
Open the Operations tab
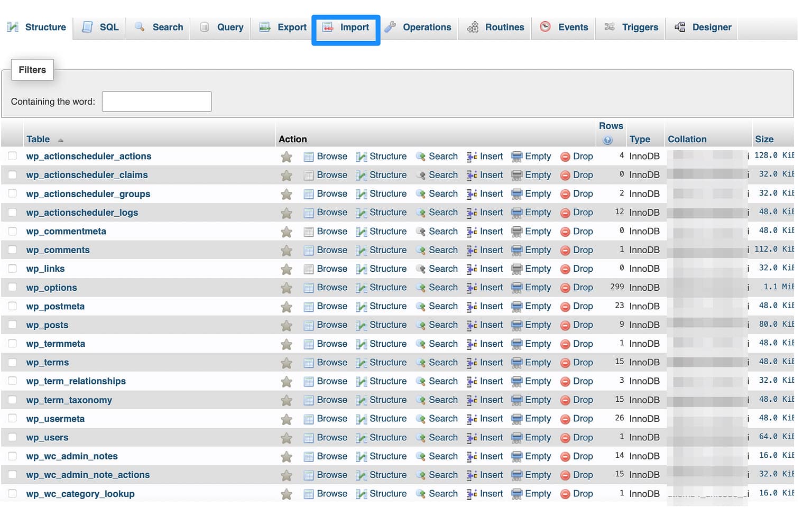pos(419,27)
